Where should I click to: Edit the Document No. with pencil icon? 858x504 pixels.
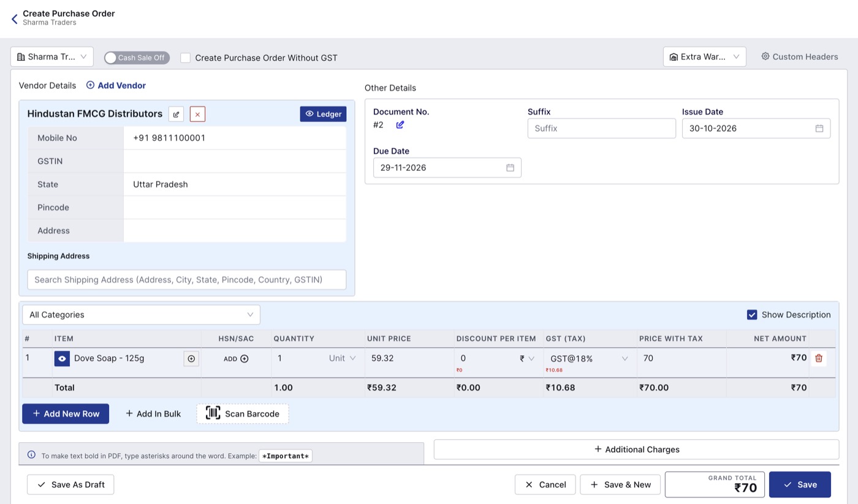[x=400, y=125]
